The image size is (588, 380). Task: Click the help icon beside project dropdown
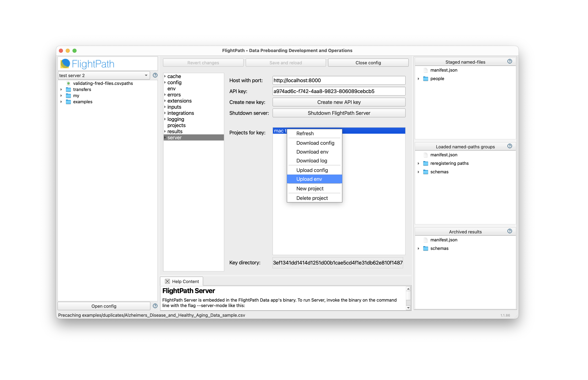point(155,75)
